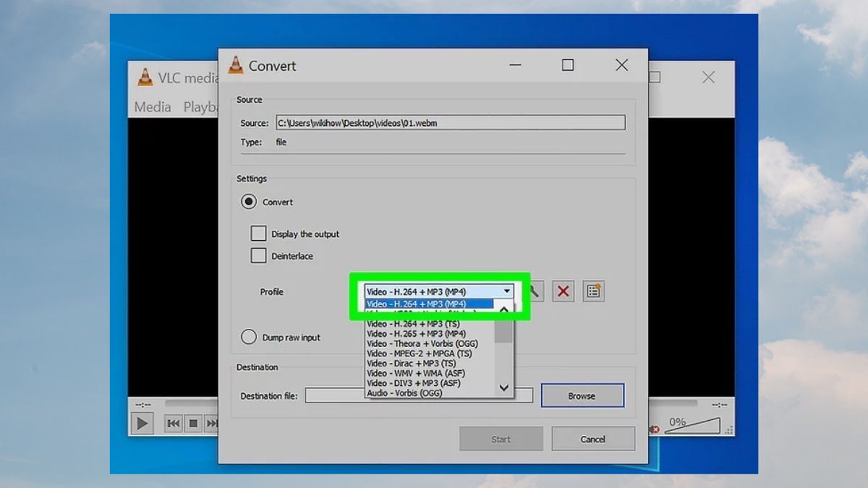Click the VLC muted speaker icon
The image size is (868, 488).
(x=655, y=429)
